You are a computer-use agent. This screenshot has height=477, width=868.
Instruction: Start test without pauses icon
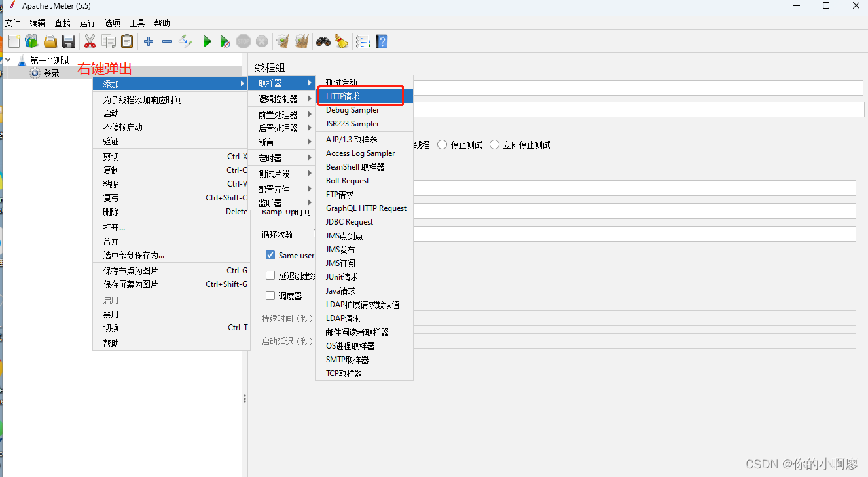pyautogui.click(x=225, y=41)
